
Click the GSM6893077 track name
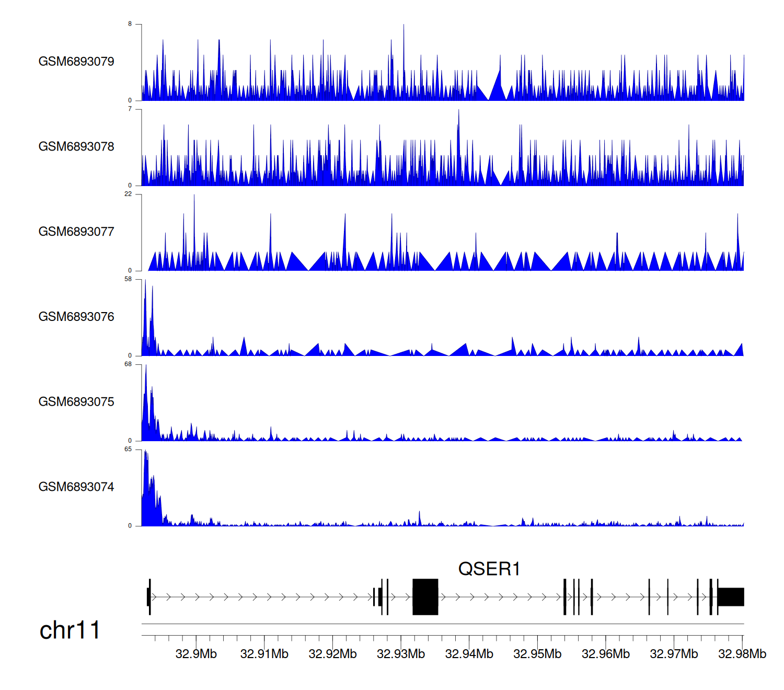tap(76, 232)
